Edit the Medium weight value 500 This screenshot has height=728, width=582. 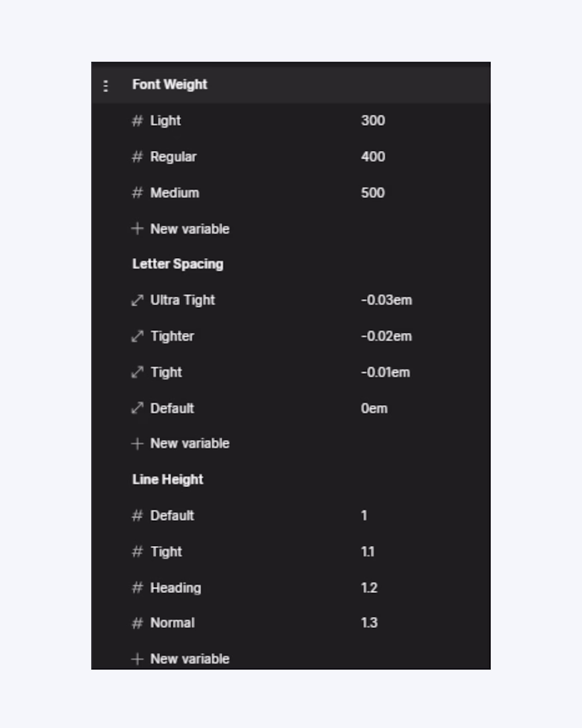373,193
